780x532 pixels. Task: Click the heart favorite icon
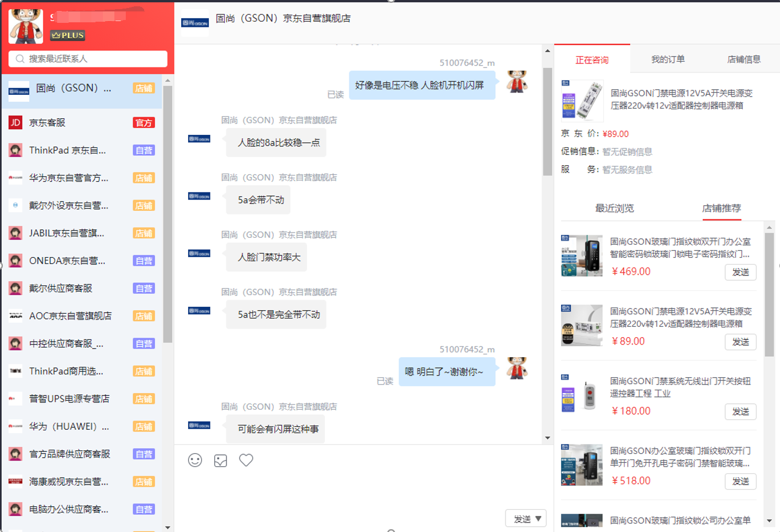[246, 460]
